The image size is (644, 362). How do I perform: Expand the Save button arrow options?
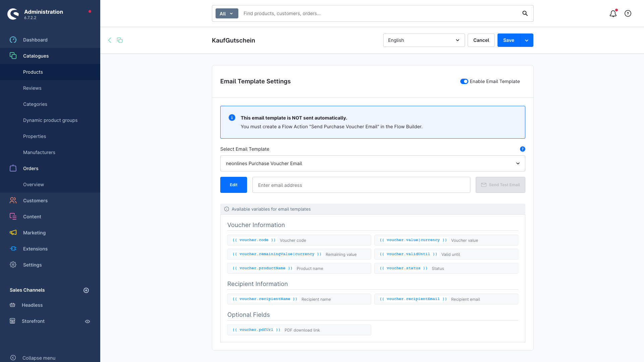click(x=527, y=40)
